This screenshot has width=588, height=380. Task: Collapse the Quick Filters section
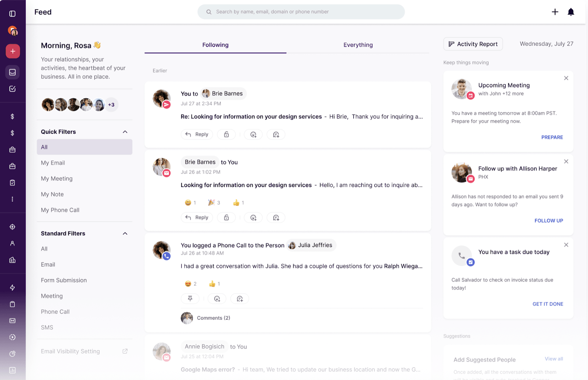coord(125,132)
